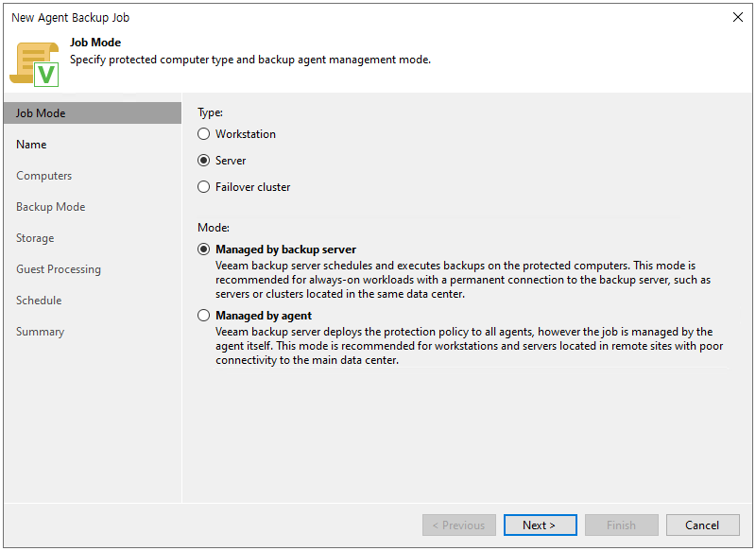The width and height of the screenshot is (756, 551).
Task: Click the disabled Previous button
Action: coord(459,525)
